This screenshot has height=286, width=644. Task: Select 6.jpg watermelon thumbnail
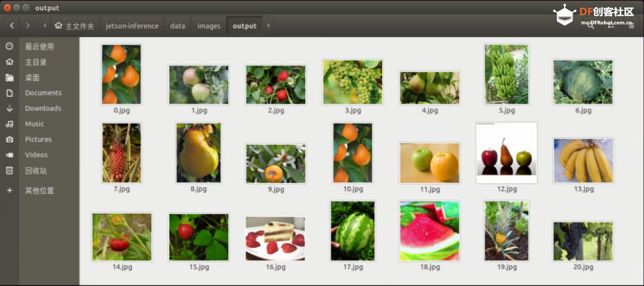[x=583, y=82]
